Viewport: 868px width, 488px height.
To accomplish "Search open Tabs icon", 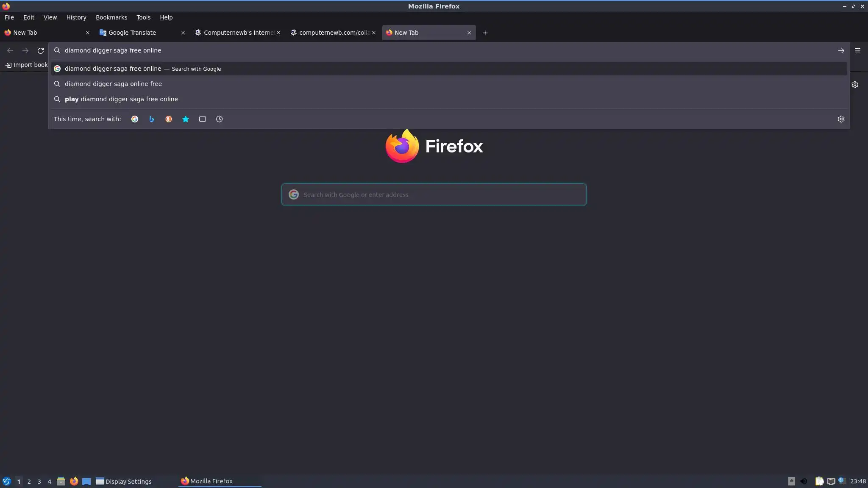I will click(x=203, y=119).
